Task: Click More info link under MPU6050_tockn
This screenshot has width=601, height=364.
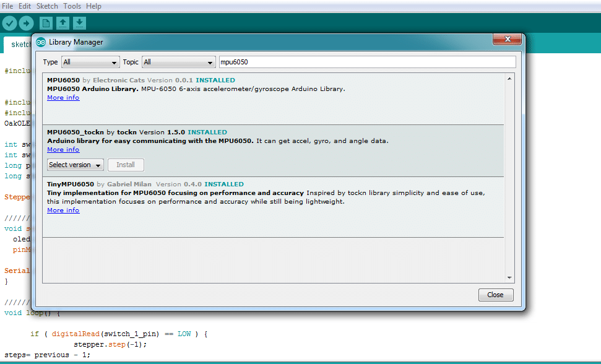Action: coord(63,150)
